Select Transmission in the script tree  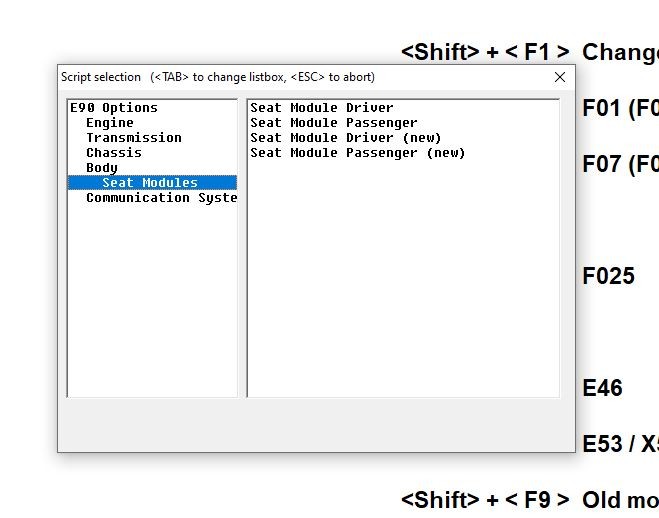point(133,138)
